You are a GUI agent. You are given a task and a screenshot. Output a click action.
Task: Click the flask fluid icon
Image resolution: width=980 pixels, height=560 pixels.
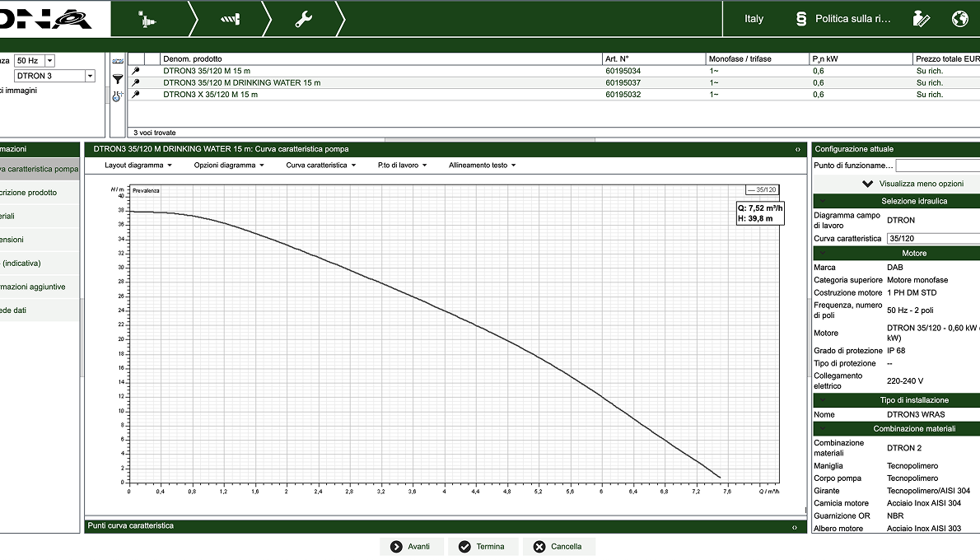[118, 96]
